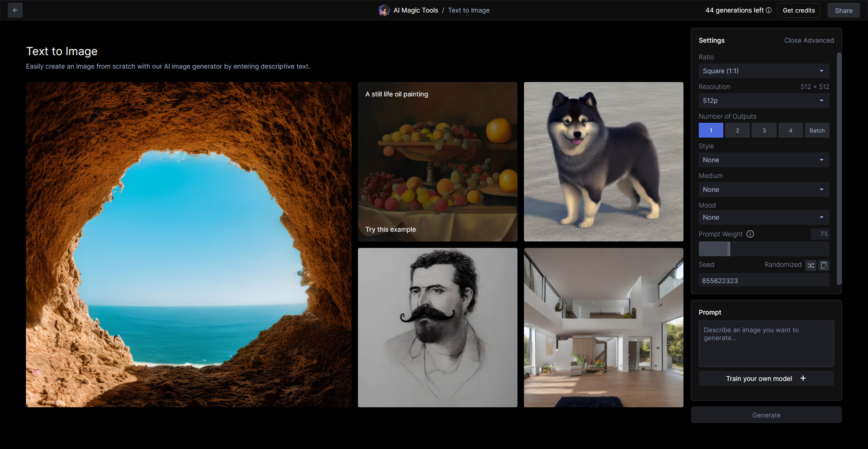Click the Get credits button
The width and height of the screenshot is (868, 449).
coord(798,10)
